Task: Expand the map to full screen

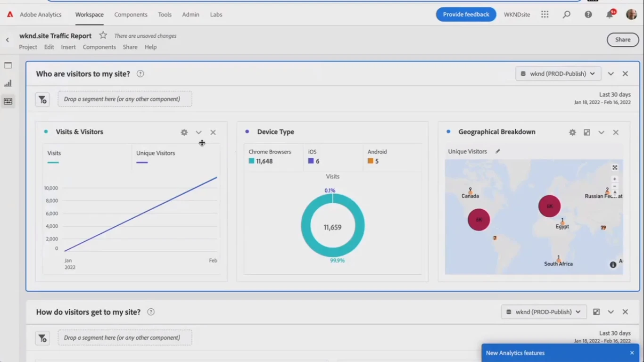Action: coord(615,168)
